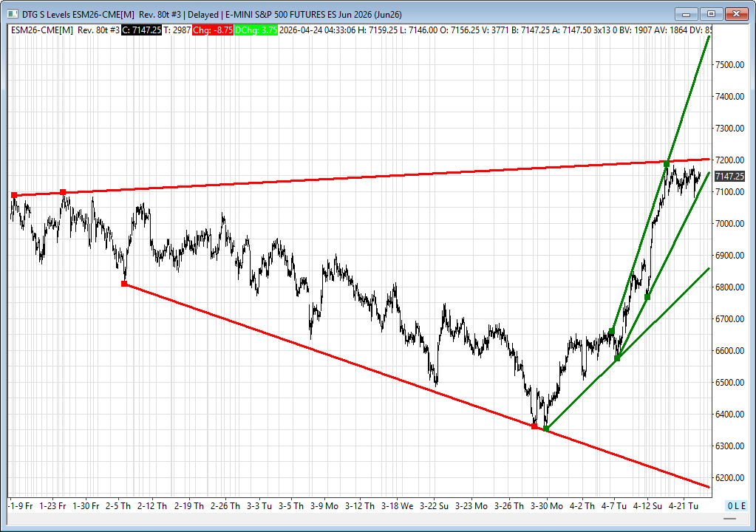The height and width of the screenshot is (532, 756).
Task: Click the 7500.00 price axis label
Action: point(729,64)
